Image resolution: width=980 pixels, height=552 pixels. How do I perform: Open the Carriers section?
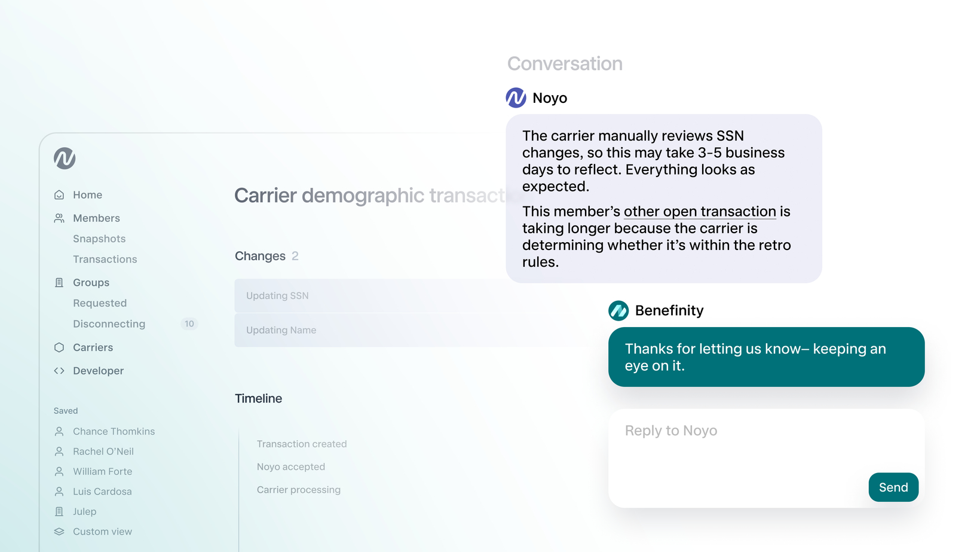[x=93, y=347]
